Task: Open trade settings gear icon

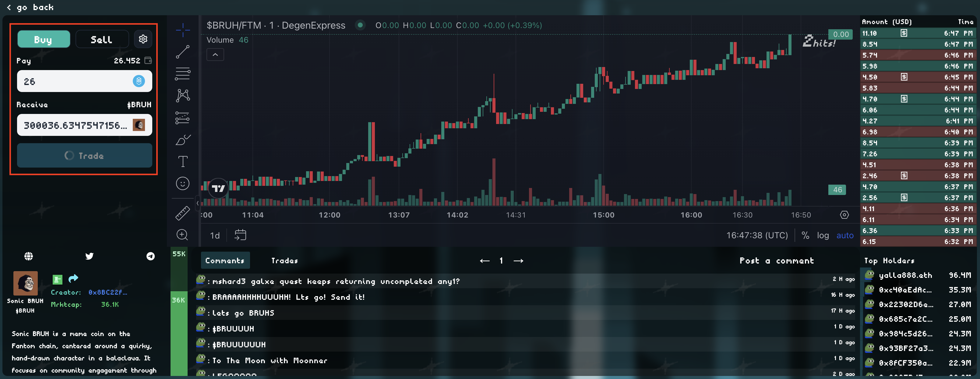Action: [x=143, y=39]
